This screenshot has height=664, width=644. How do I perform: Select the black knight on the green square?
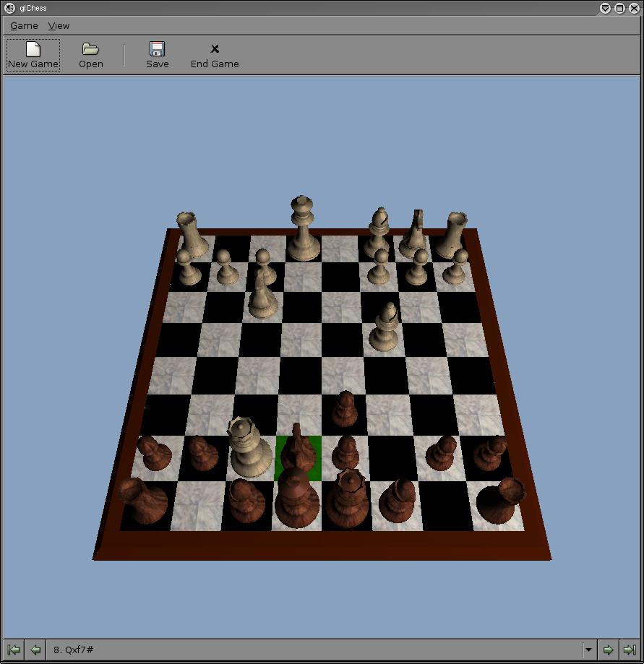[298, 449]
